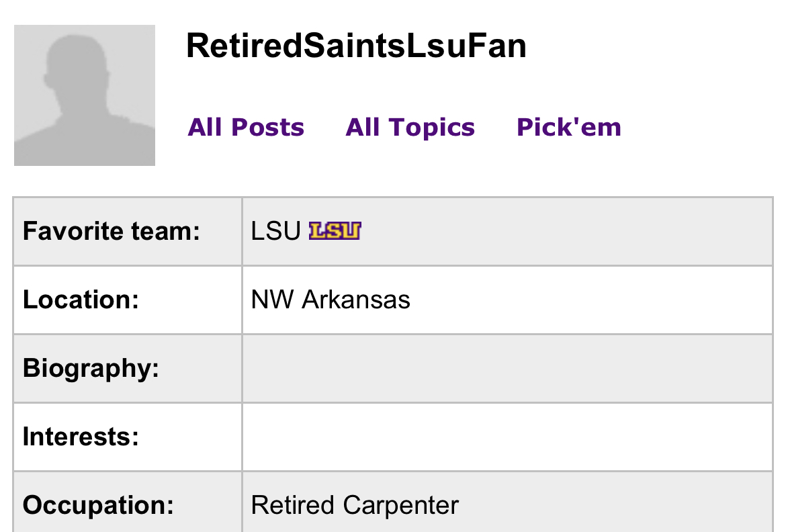This screenshot has height=532, width=786.
Task: Click the 'Location:' label
Action: [x=81, y=300]
